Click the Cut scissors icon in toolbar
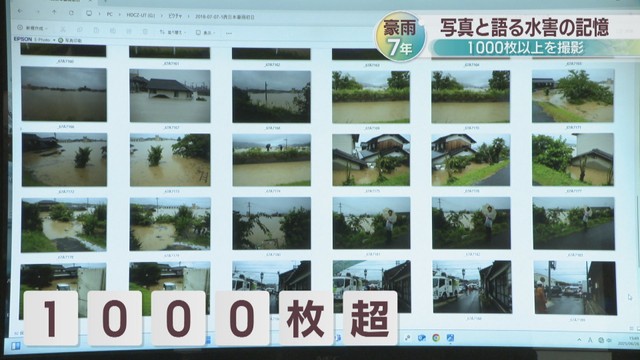This screenshot has height=360, width=640. 63,29
